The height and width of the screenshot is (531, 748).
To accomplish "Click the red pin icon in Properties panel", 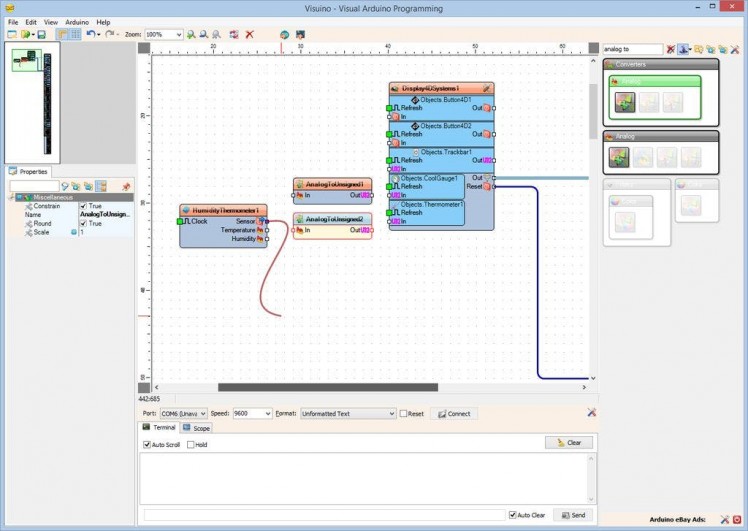I will pyautogui.click(x=126, y=186).
